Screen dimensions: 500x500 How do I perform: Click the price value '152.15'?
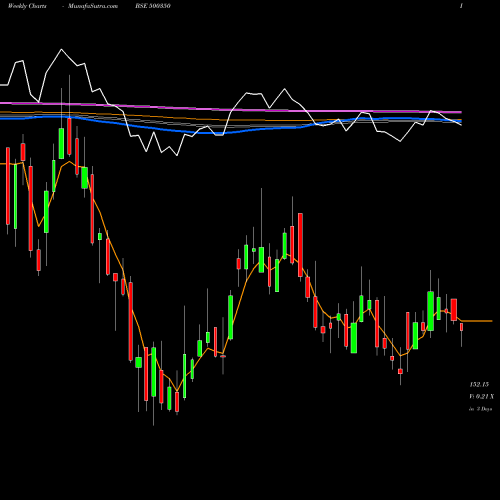479,384
